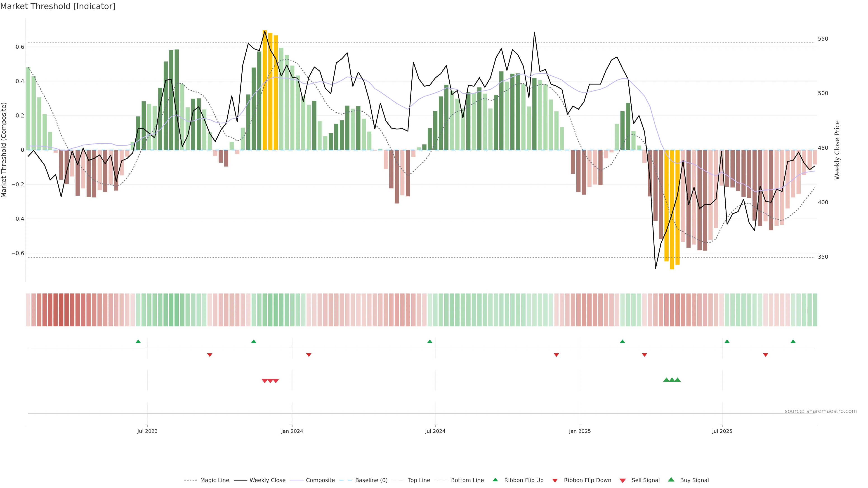The width and height of the screenshot is (868, 488).
Task: Click the Market Threshold [Indicator] title
Action: point(58,6)
